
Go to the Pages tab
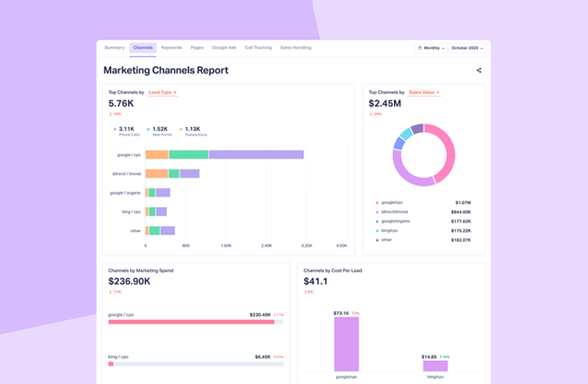point(197,48)
